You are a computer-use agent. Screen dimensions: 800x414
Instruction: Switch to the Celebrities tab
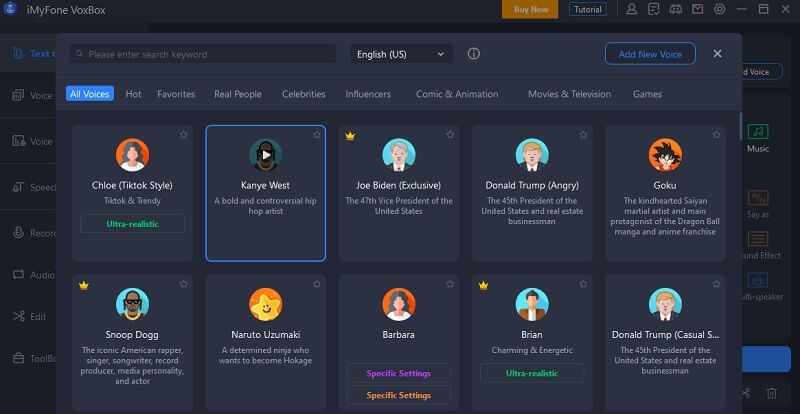(x=304, y=94)
